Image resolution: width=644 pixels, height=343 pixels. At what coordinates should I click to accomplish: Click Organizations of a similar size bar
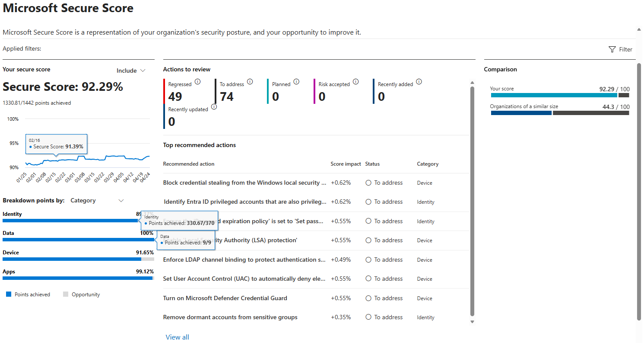[560, 113]
